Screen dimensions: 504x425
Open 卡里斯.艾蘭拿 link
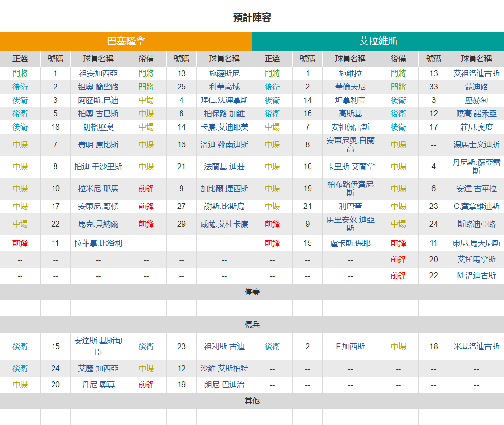click(x=350, y=167)
